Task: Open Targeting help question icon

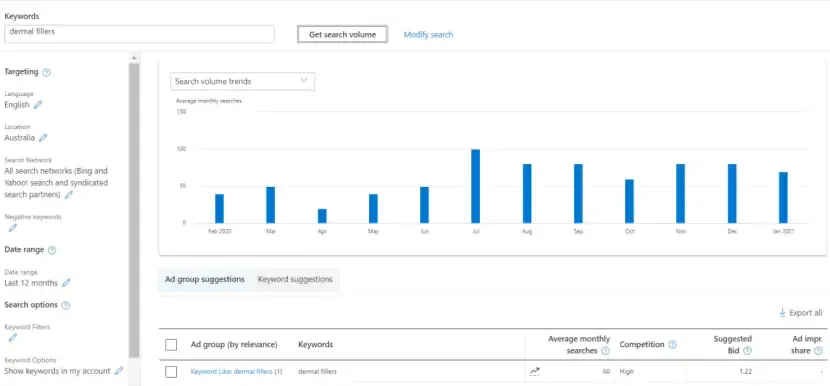Action: (46, 73)
